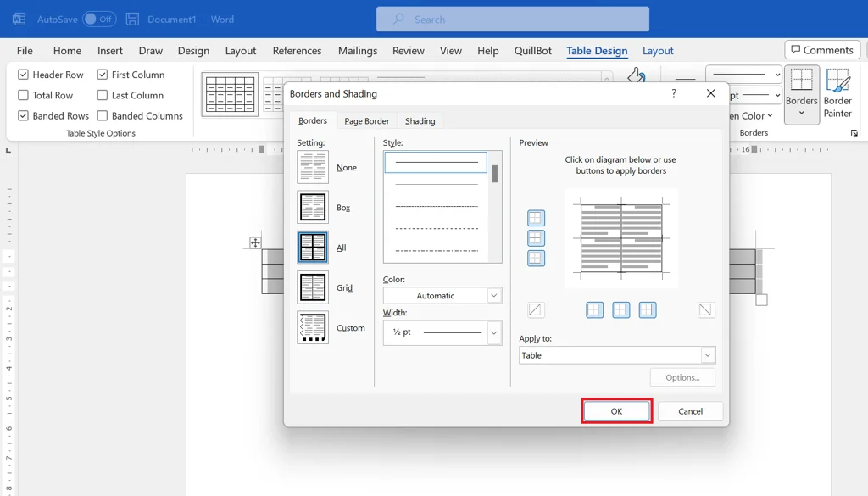Click the Word app icon

click(19, 20)
